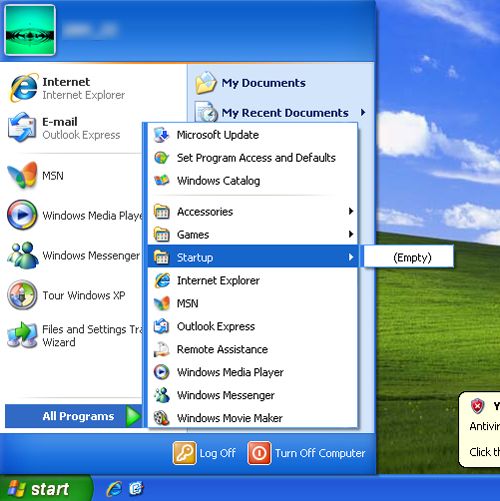Click the Internet Explorer icon in All Programs menu
The width and height of the screenshot is (500, 501).
pyautogui.click(x=162, y=280)
